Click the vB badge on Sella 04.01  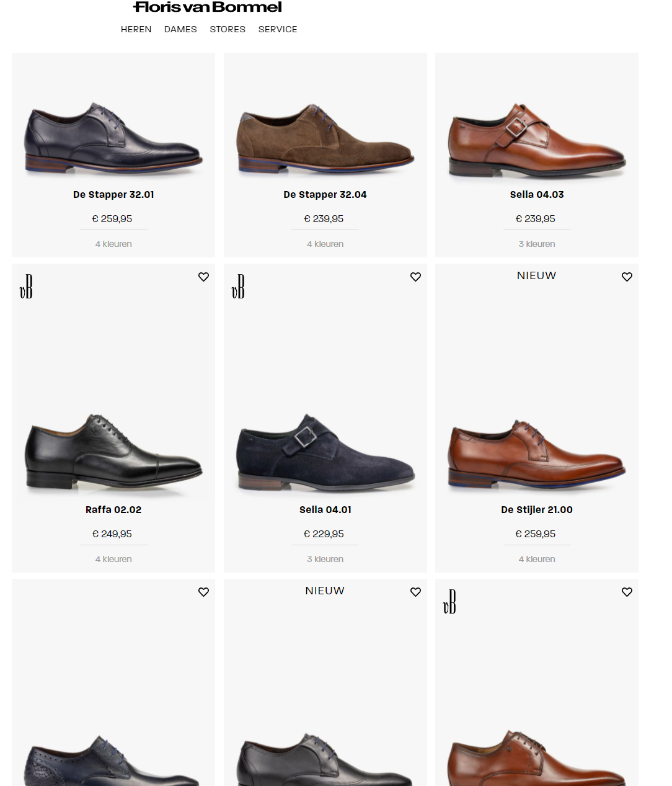coord(238,287)
